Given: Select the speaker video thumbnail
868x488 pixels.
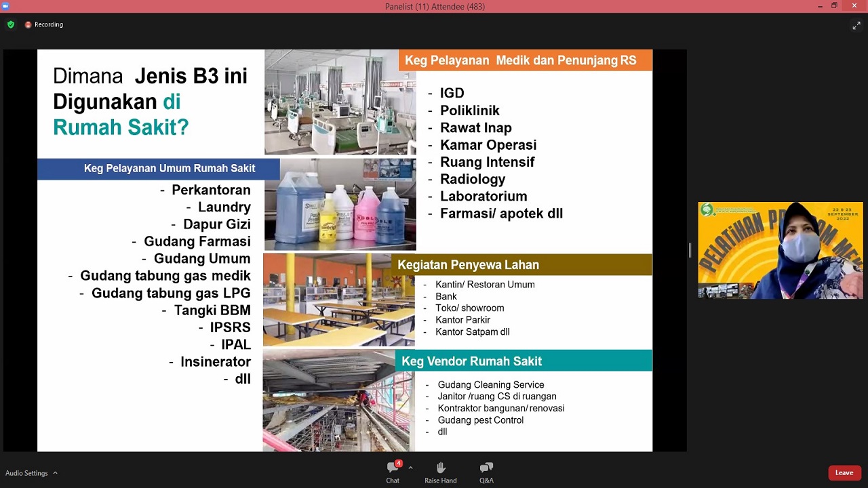Looking at the screenshot, I should [780, 250].
